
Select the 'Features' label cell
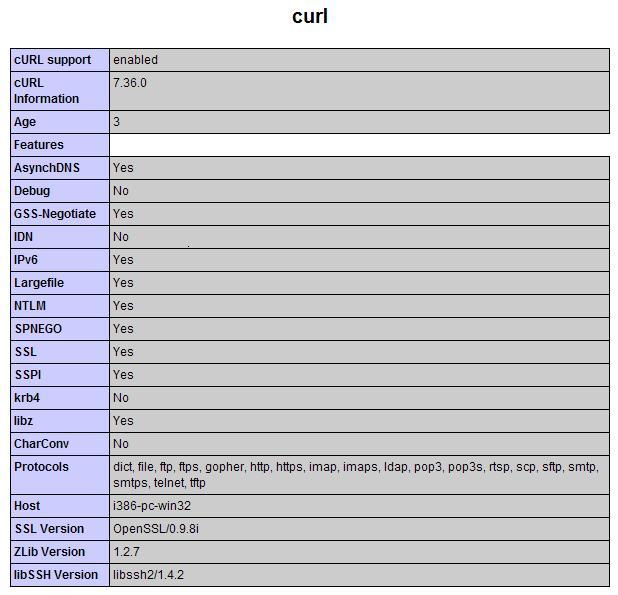pos(60,145)
